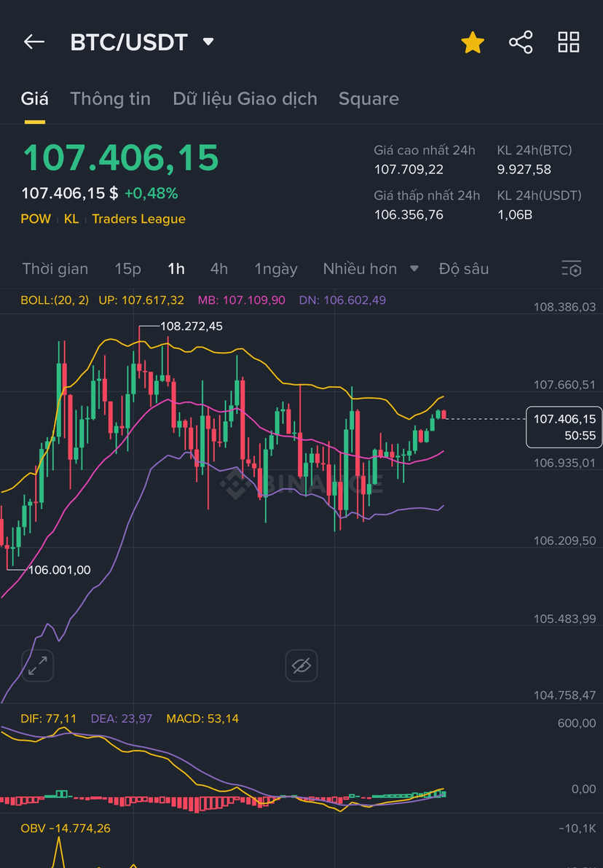Select the 4h interval

[219, 268]
